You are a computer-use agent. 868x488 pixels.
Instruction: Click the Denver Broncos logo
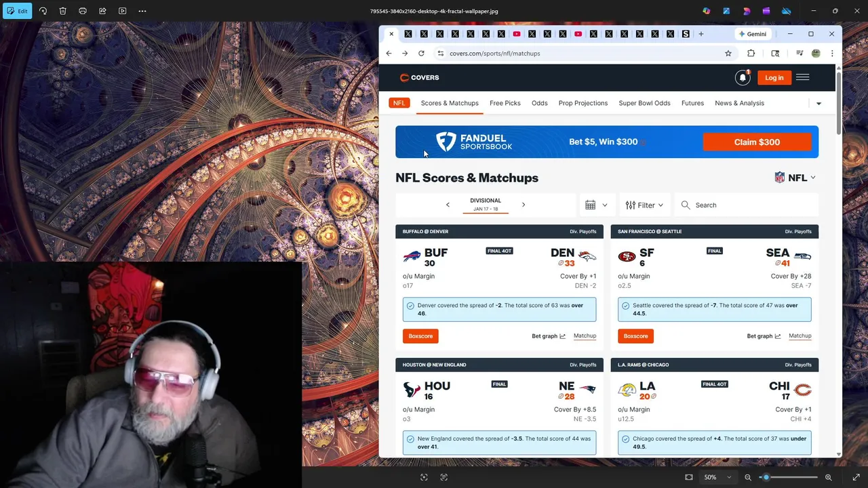587,256
